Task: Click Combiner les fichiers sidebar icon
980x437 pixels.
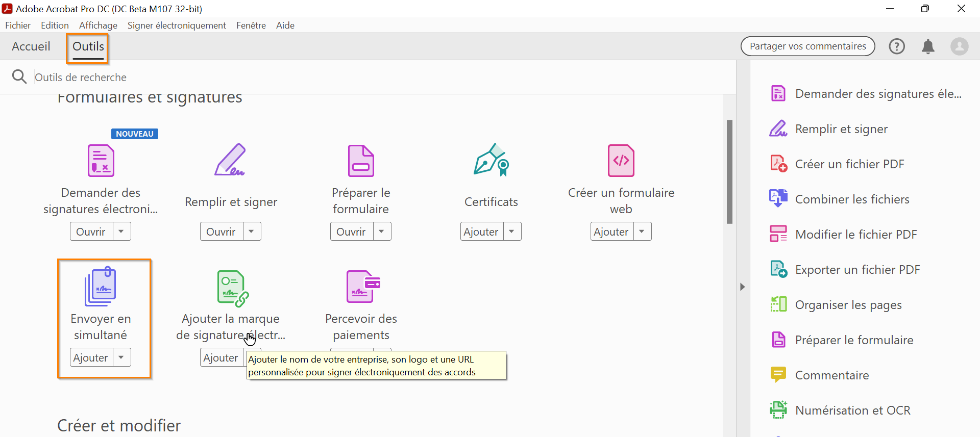Action: click(778, 199)
